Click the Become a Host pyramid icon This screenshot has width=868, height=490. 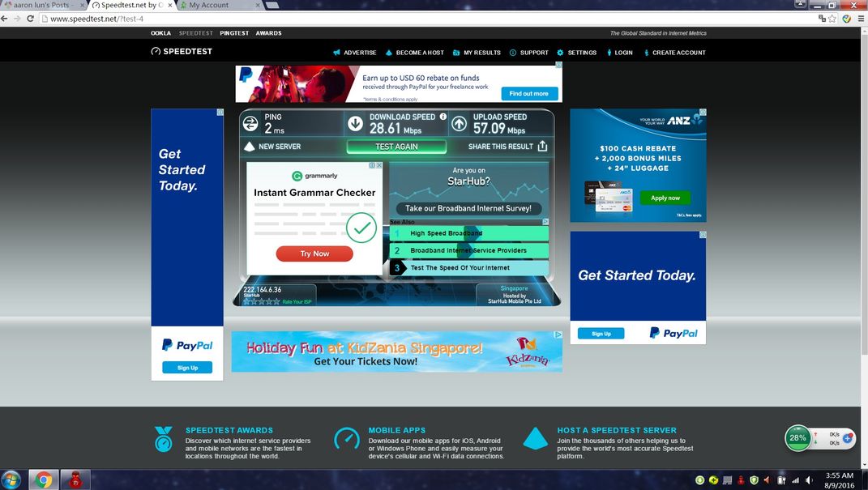point(388,53)
